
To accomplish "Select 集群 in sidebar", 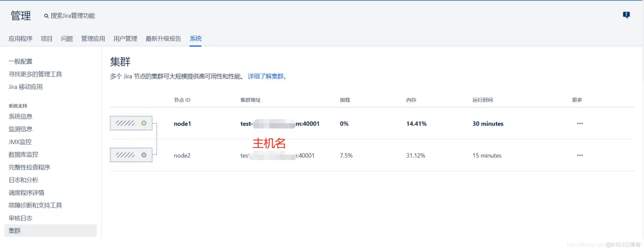I will (x=51, y=230).
